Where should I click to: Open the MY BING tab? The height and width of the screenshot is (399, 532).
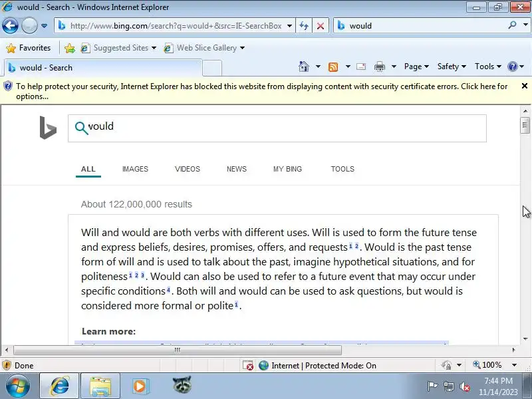pos(287,169)
